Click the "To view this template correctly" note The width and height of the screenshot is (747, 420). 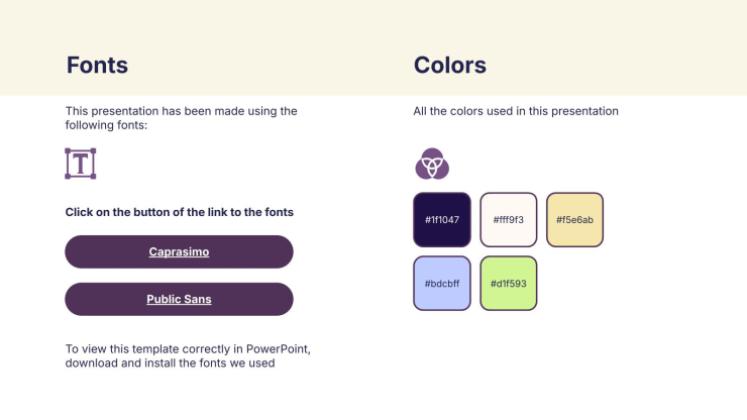point(188,349)
